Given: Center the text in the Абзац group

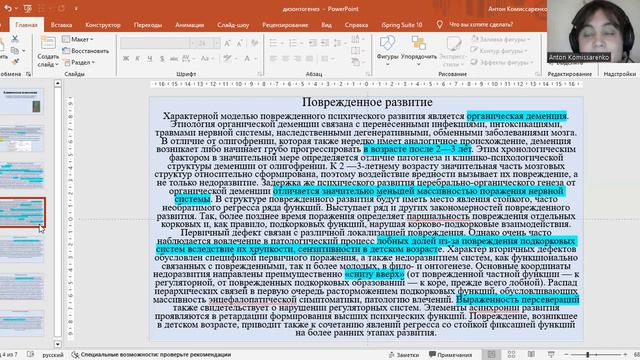Looking at the screenshot, I should click(x=285, y=59).
